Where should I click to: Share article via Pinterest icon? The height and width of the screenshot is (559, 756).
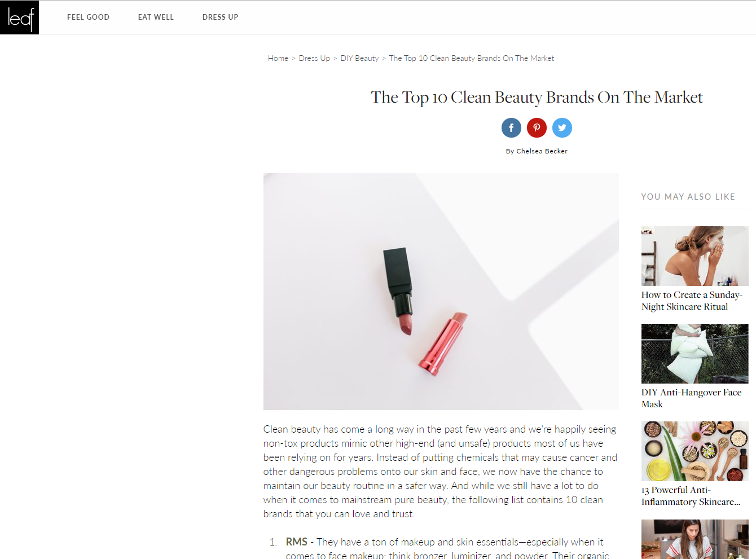pyautogui.click(x=537, y=128)
